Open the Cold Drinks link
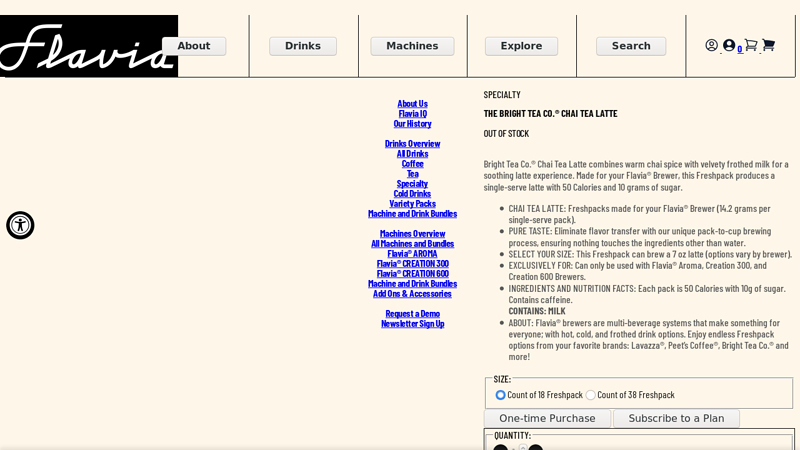The height and width of the screenshot is (450, 800). tap(412, 194)
